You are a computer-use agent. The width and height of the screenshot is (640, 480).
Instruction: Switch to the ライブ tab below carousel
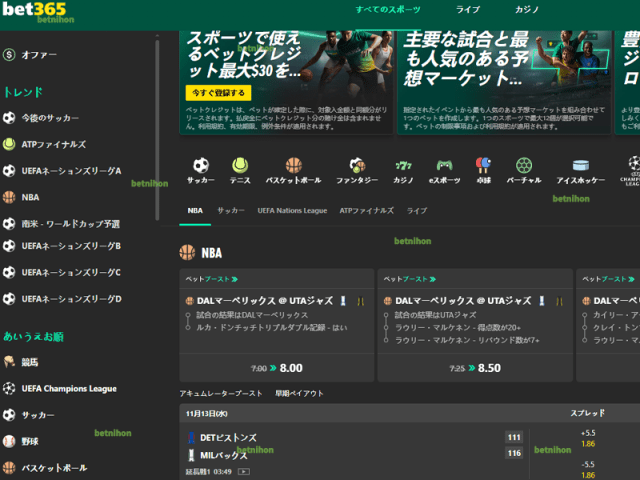pos(417,211)
